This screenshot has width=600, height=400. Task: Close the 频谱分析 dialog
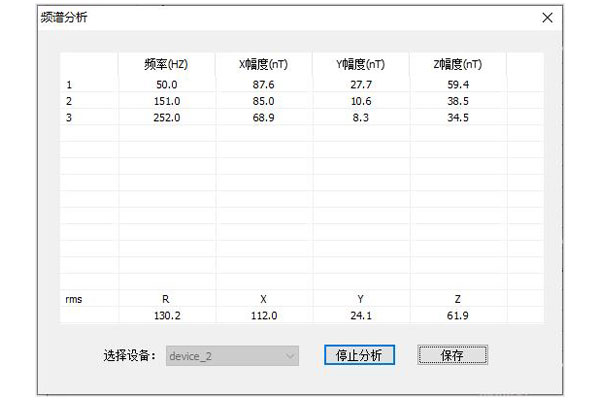(546, 18)
